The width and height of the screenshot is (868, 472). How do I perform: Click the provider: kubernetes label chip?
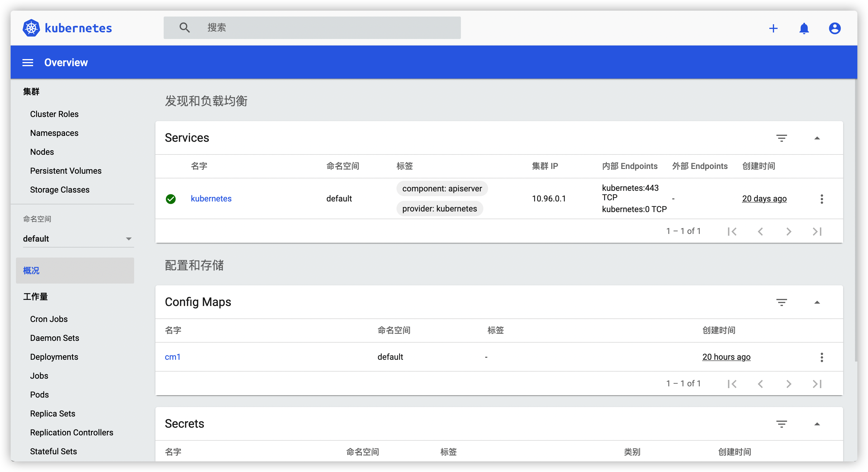(440, 209)
